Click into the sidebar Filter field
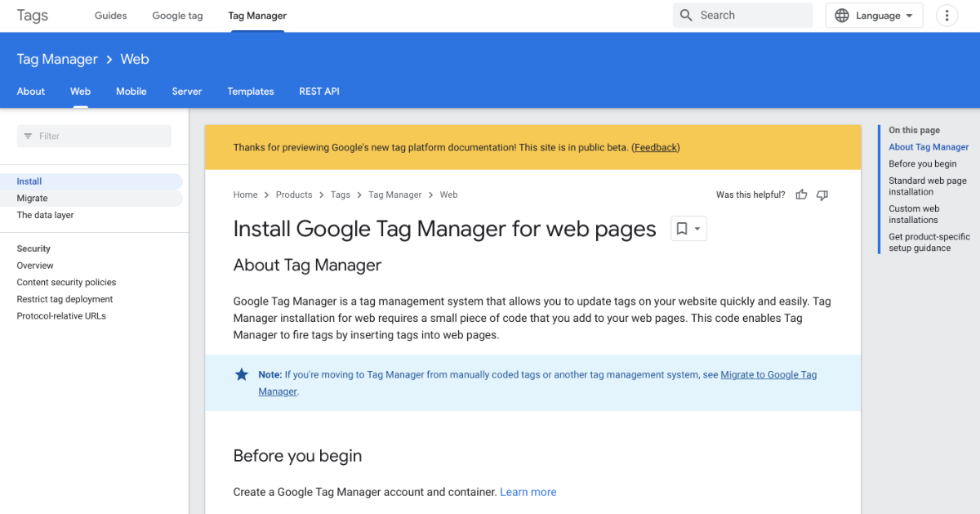This screenshot has width=980, height=514. pos(94,136)
